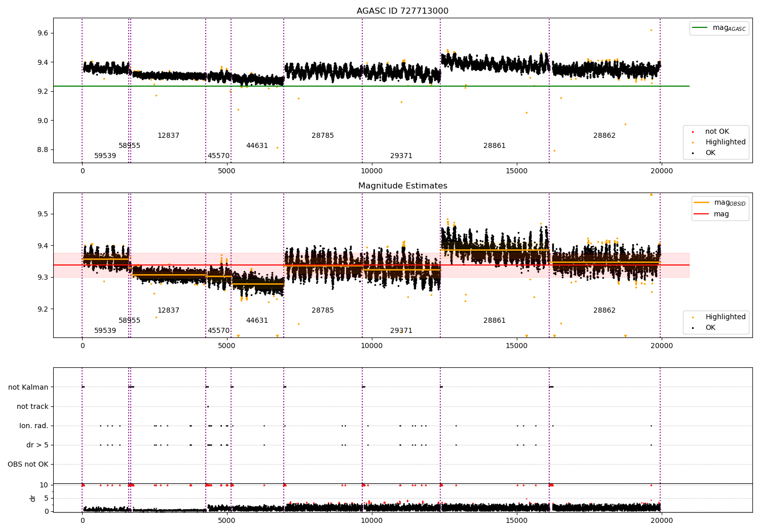Select obsid label 58955 in the top plot
760x532 pixels.
coord(130,146)
